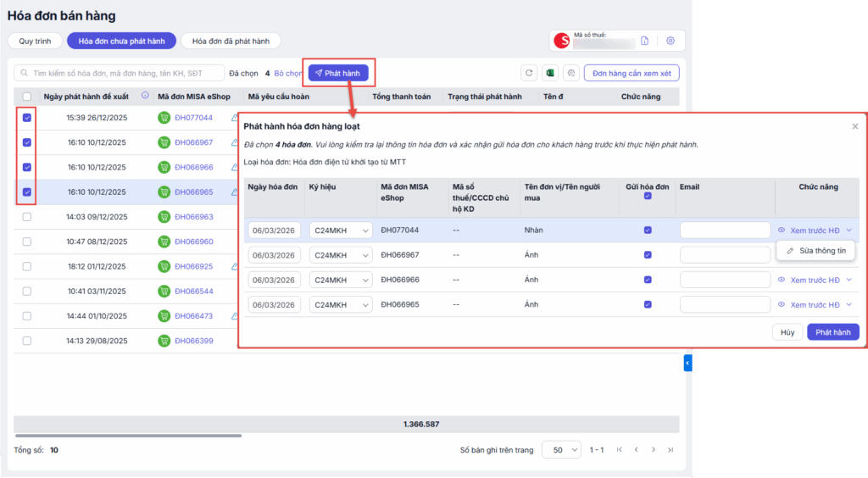The height and width of the screenshot is (478, 868).
Task: Uncheck the row dated 15:39 26/12/2025
Action: pyautogui.click(x=27, y=118)
